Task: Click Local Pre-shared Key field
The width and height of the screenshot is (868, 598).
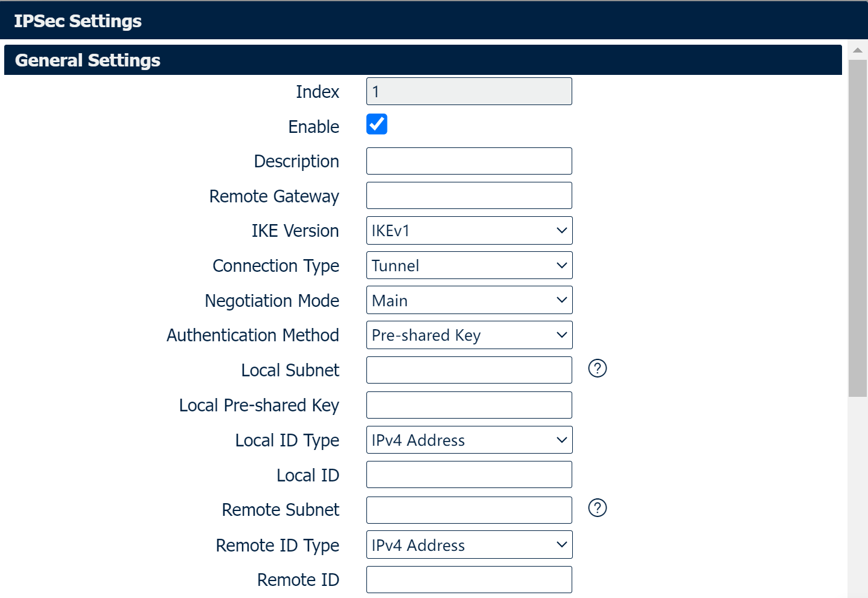Action: coord(469,405)
